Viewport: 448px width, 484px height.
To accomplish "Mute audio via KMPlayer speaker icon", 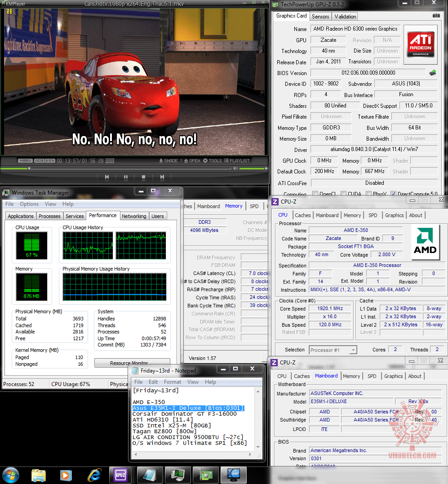I will click(x=235, y=169).
